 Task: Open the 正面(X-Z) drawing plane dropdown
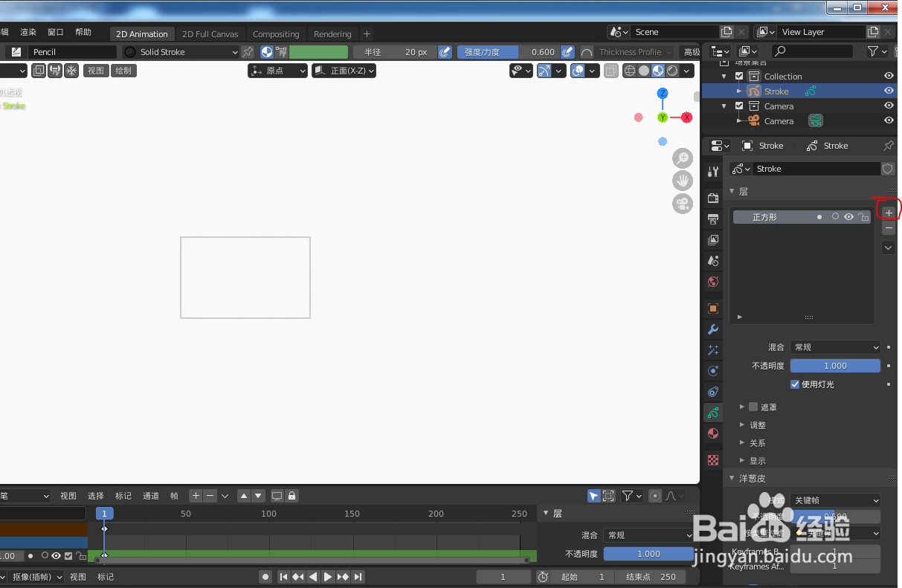click(x=344, y=71)
